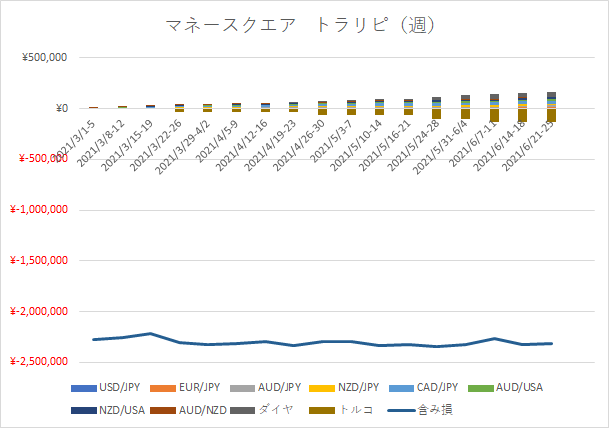
Task: Select the NZD/JPY legend label
Action: point(358,387)
